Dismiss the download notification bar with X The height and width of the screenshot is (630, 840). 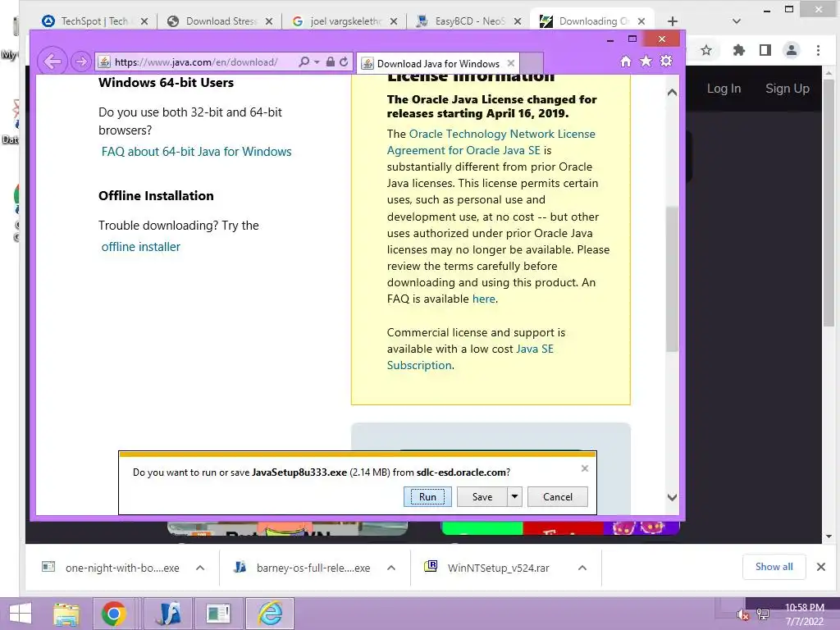point(585,468)
